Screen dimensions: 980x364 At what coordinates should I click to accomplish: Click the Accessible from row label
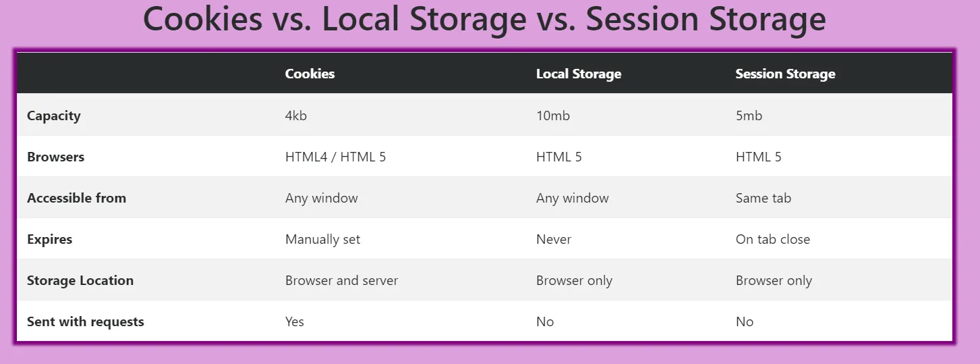(x=76, y=198)
